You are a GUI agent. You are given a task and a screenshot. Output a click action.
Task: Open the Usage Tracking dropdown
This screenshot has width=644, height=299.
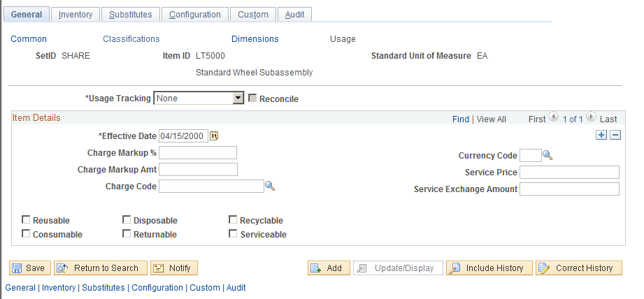[x=199, y=98]
